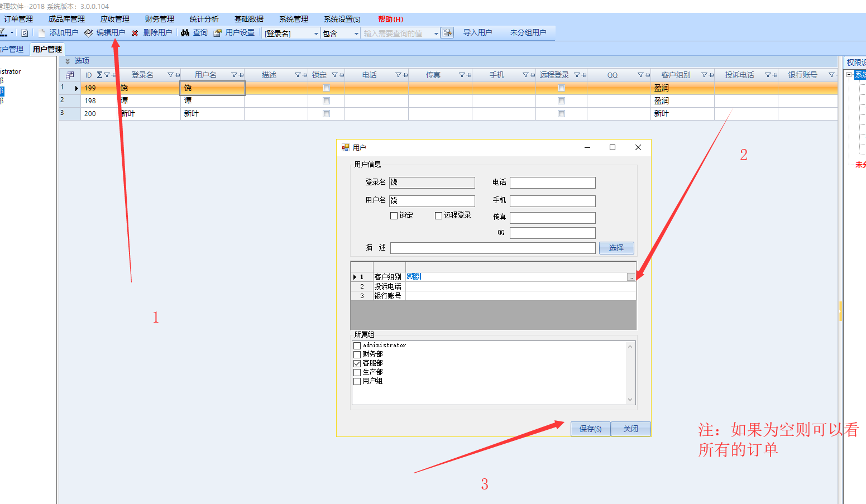Click the 电话 input field in the dialog
The image size is (866, 504).
(552, 183)
